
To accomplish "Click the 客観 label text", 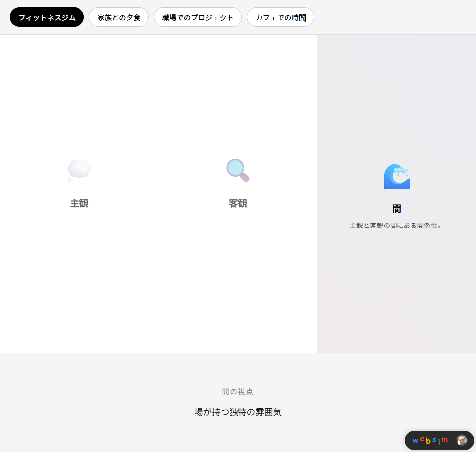I will (x=238, y=203).
